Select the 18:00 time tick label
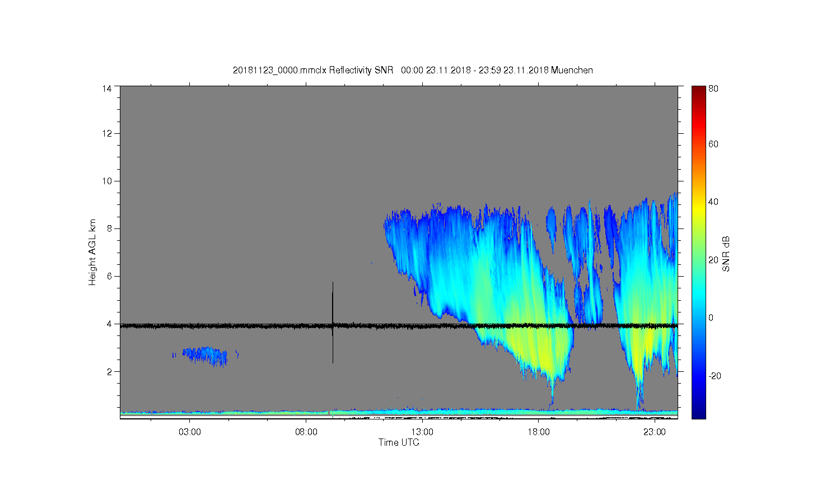The height and width of the screenshot is (504, 840). click(538, 432)
